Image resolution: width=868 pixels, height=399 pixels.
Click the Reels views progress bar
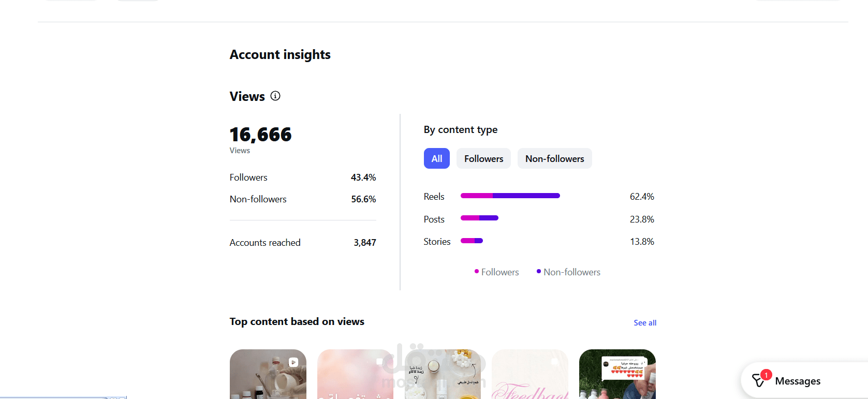pos(510,196)
